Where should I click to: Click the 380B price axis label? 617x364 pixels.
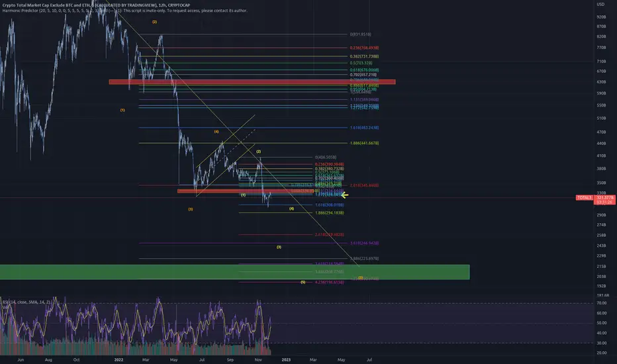click(x=601, y=169)
